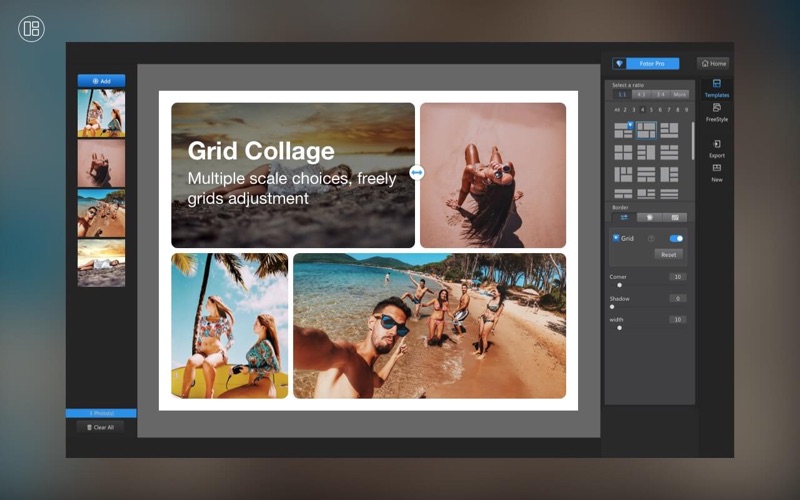Click the double-arrow grid divider handle
Screen dimensions: 800x500
pos(417,172)
